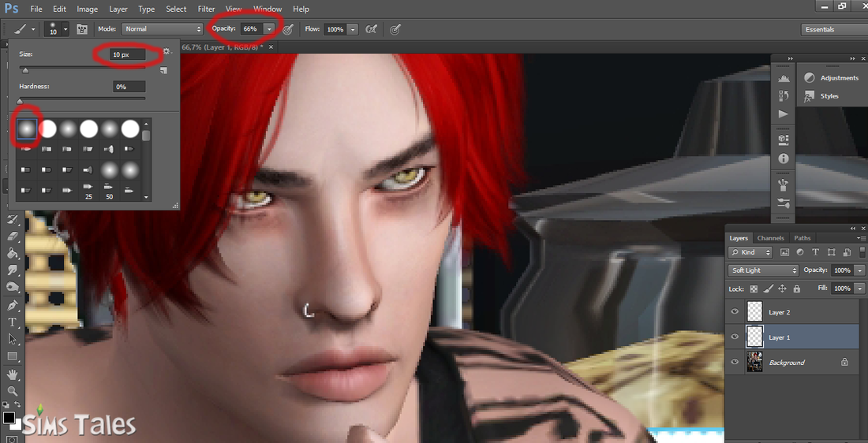Toggle pressure for size button
The height and width of the screenshot is (443, 868).
[x=395, y=28]
